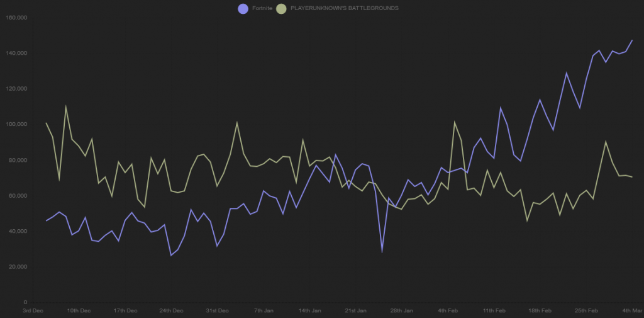The image size is (644, 318).
Task: Select the 10th Dec axis label
Action: coord(79,310)
